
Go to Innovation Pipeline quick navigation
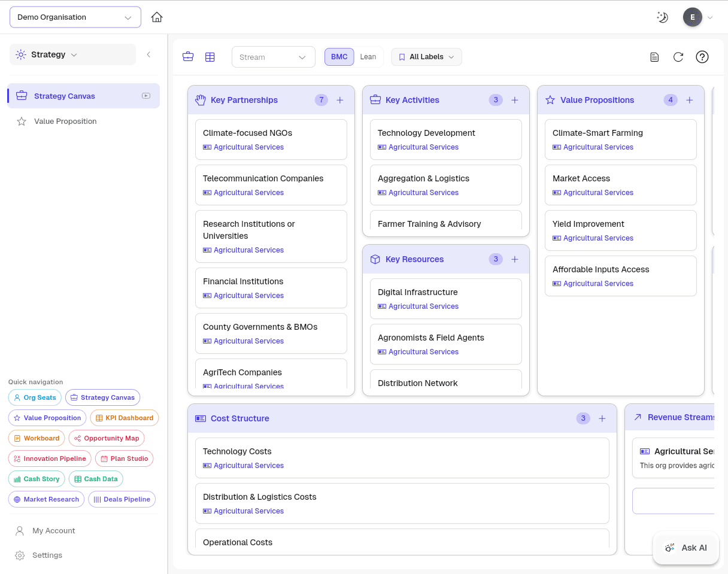pyautogui.click(x=50, y=458)
